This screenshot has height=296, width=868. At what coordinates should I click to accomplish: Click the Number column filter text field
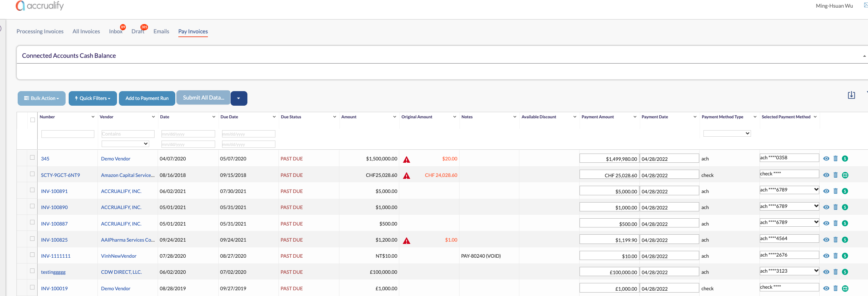click(68, 134)
